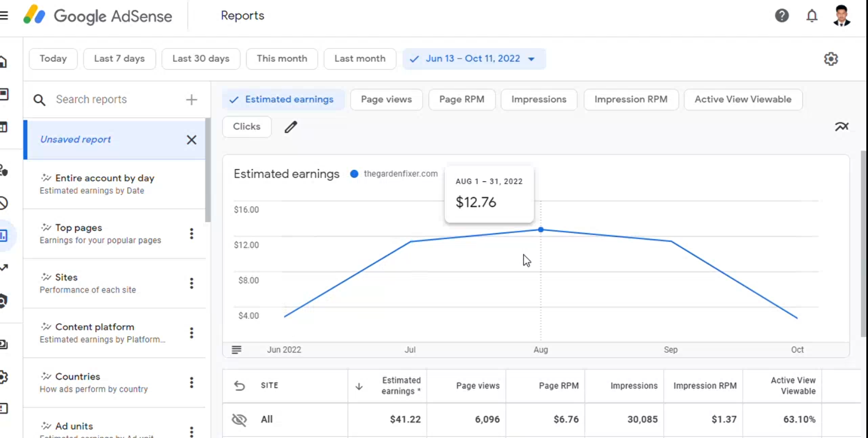The width and height of the screenshot is (868, 438).
Task: Click the thegardenfixer.com legend dot
Action: coord(354,174)
